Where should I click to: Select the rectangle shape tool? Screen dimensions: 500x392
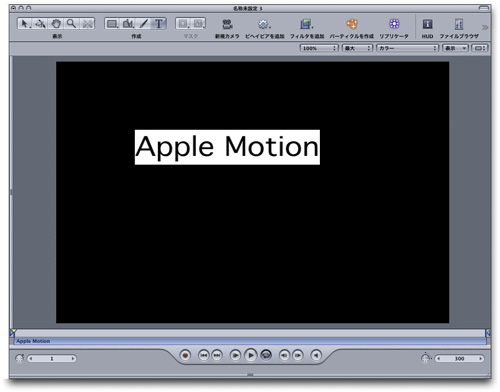112,24
